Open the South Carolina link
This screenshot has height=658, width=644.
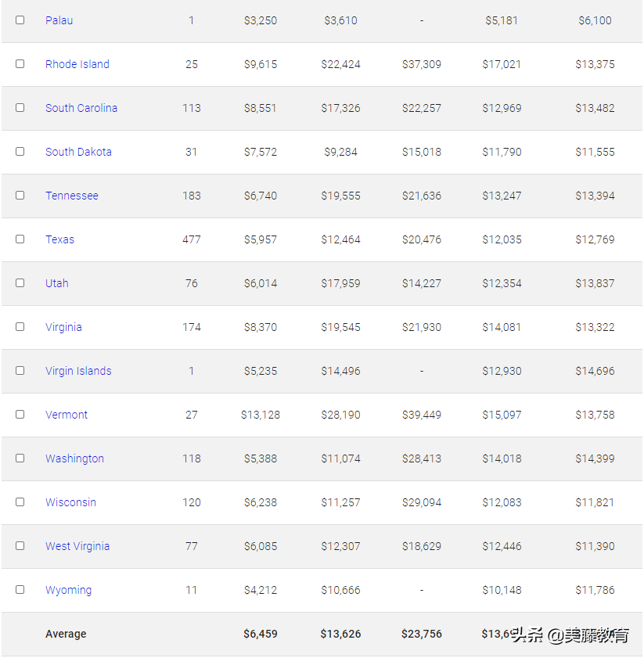(x=81, y=108)
